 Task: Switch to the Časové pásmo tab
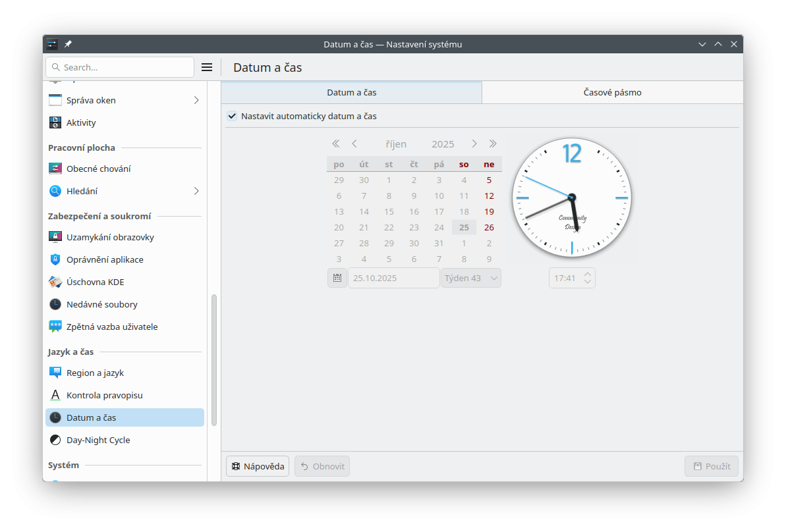tap(612, 92)
